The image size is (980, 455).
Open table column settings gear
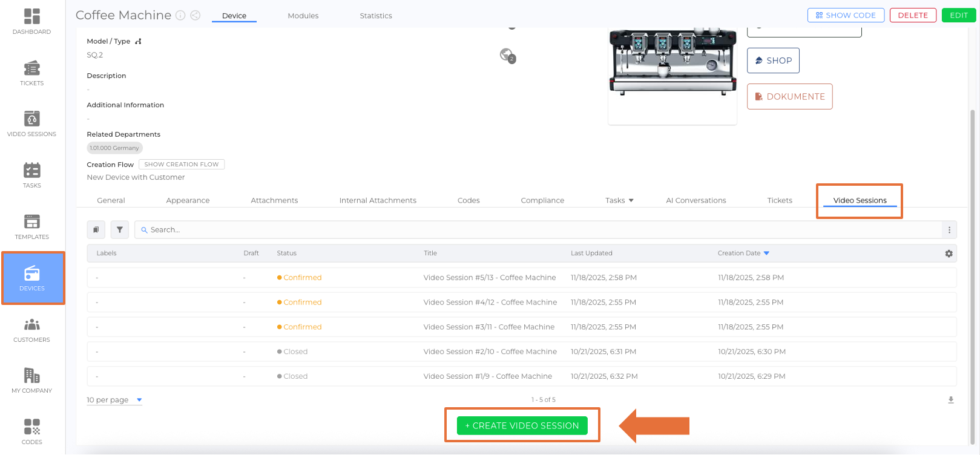[x=949, y=254]
